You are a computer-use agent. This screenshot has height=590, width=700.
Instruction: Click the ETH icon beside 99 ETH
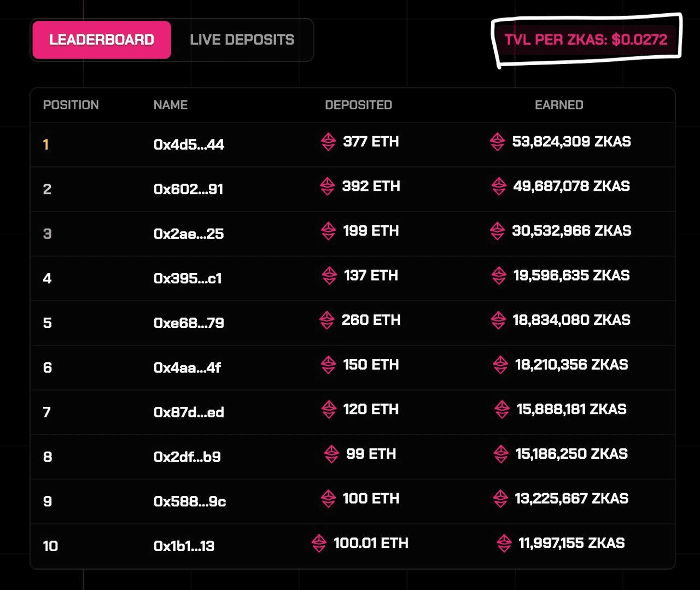click(x=331, y=454)
